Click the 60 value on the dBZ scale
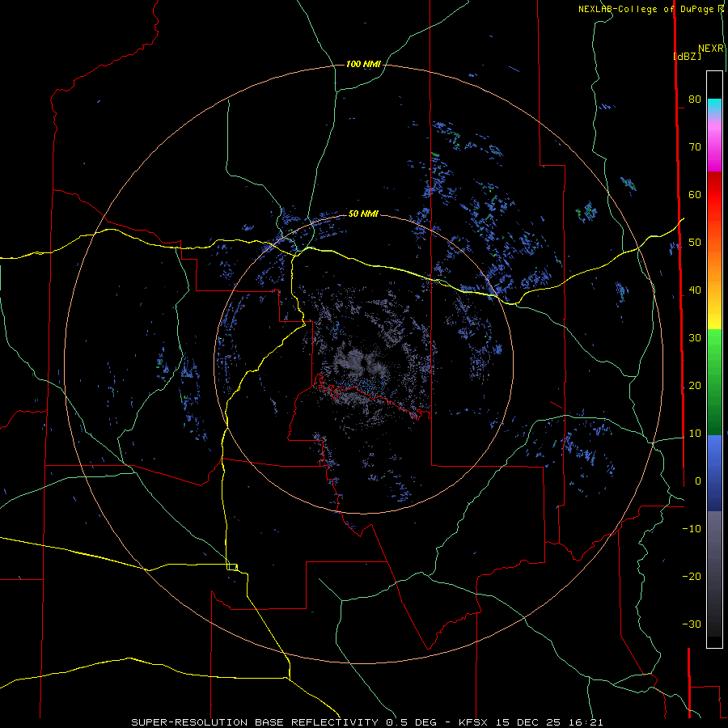Screen dimensions: 728x728 695,194
